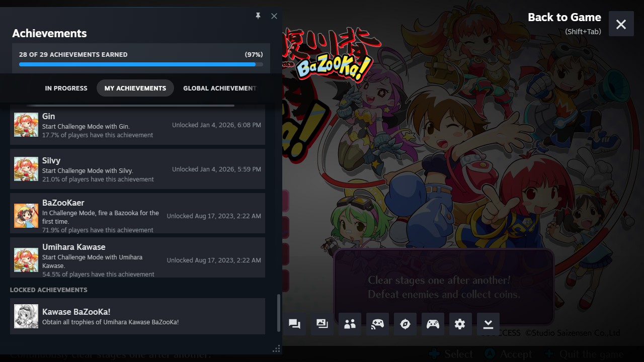
Task: Click the "Select" prompt in the game window
Action: (458, 354)
